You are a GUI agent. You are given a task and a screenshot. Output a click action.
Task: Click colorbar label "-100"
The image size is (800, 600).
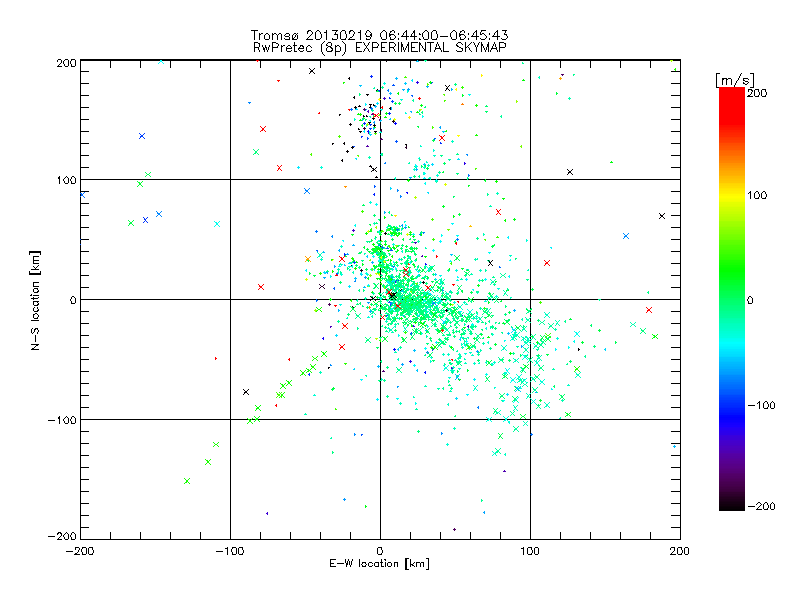pos(761,405)
